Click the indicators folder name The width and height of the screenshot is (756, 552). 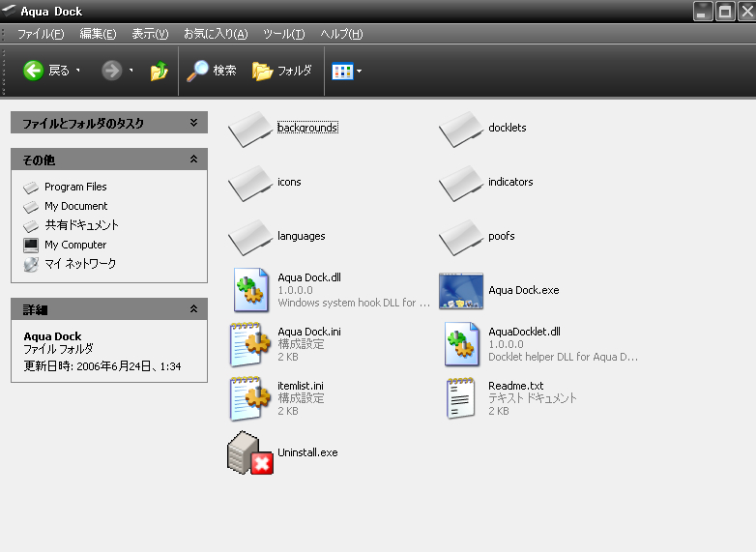point(510,183)
